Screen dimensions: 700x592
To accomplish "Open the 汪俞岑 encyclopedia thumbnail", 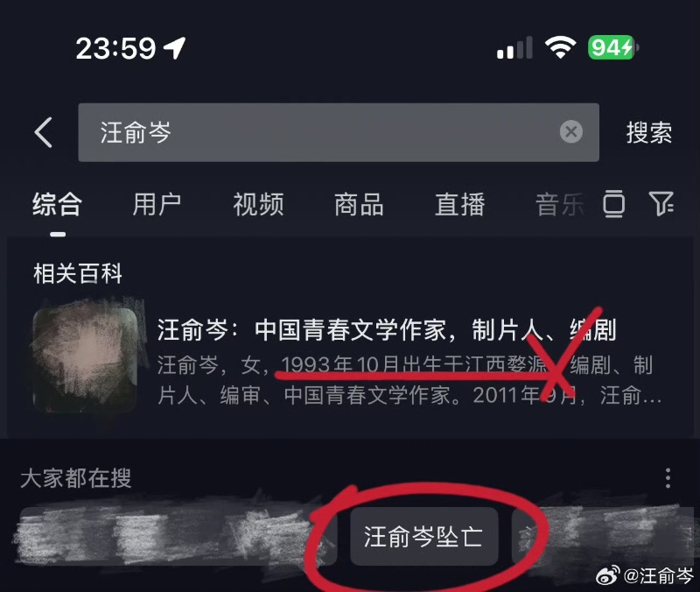I will [x=85, y=360].
